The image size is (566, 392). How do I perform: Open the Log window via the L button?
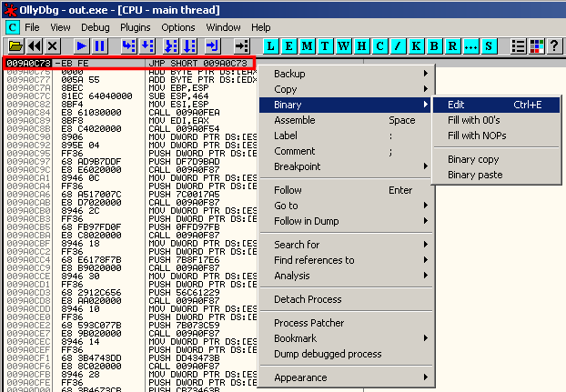pyautogui.click(x=272, y=45)
